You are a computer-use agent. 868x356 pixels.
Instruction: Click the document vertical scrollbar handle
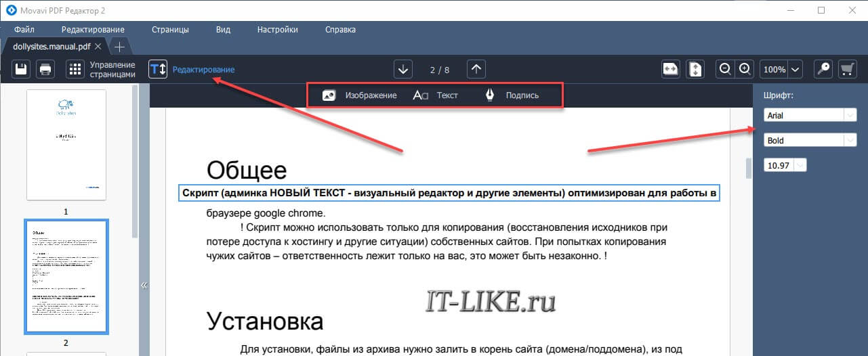point(749,168)
